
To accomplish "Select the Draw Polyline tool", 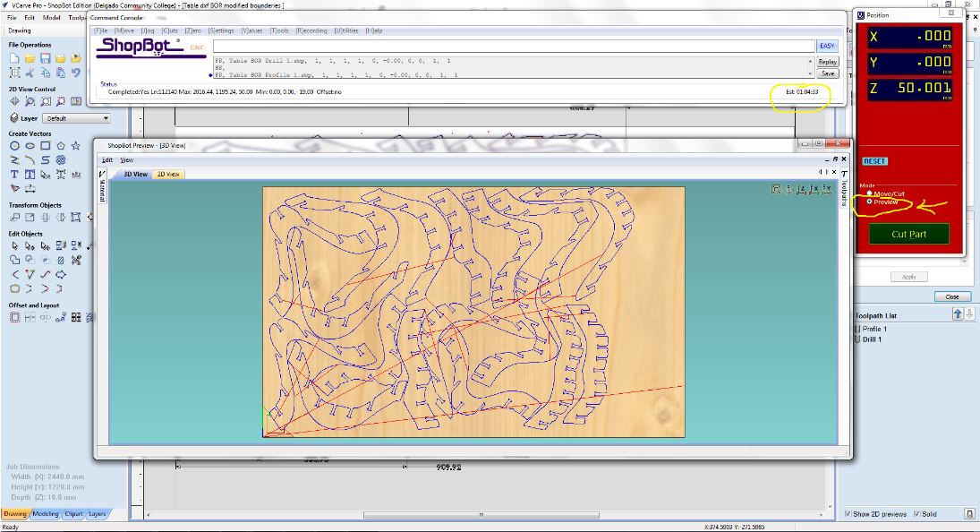I will pyautogui.click(x=14, y=160).
